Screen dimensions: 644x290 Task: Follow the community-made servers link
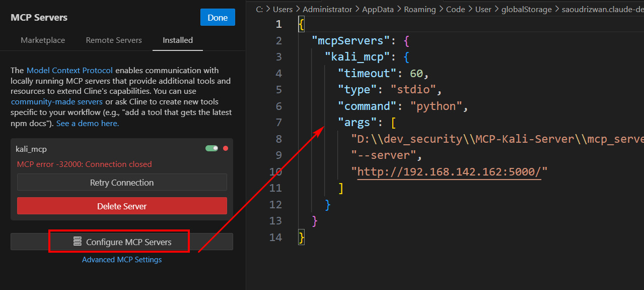coord(56,102)
